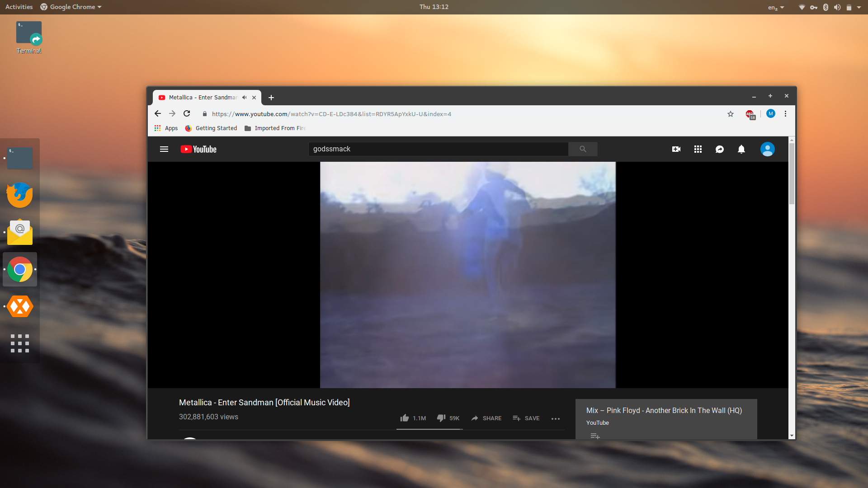Open the create video camera icon
Image resolution: width=868 pixels, height=488 pixels.
tap(676, 149)
